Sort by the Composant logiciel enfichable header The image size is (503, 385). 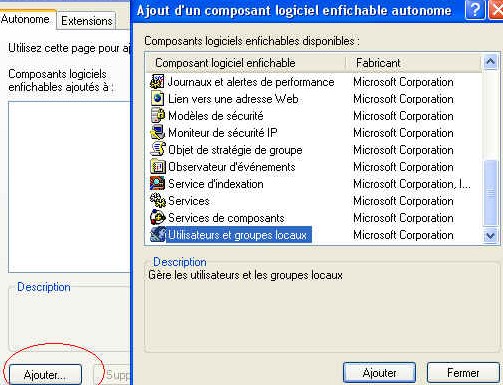(x=246, y=63)
